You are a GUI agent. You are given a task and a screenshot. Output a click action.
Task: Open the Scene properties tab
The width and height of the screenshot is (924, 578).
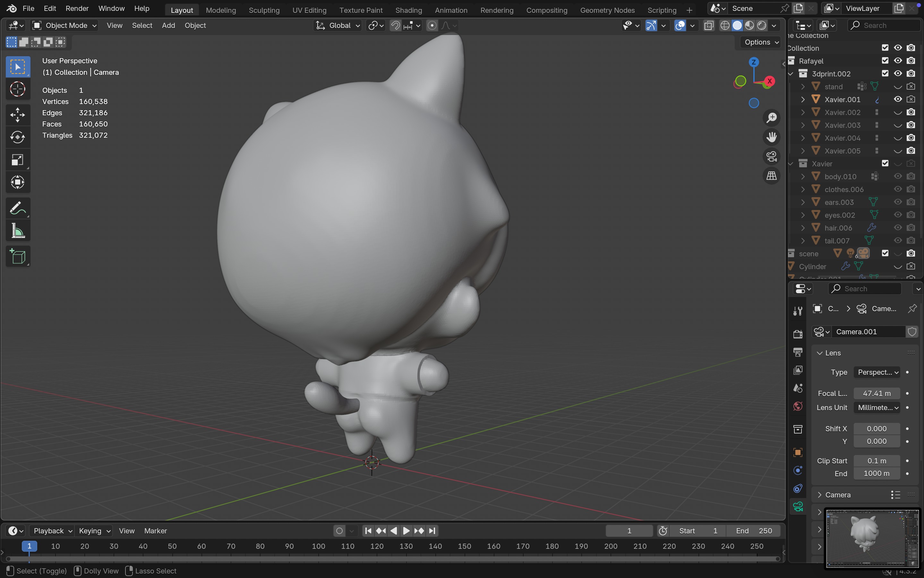tap(798, 388)
